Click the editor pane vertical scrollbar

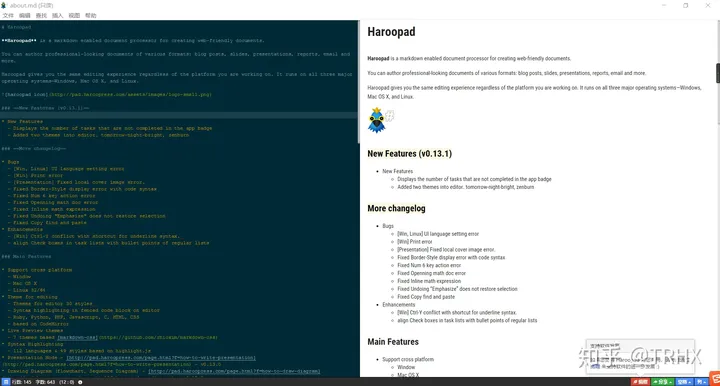click(359, 82)
